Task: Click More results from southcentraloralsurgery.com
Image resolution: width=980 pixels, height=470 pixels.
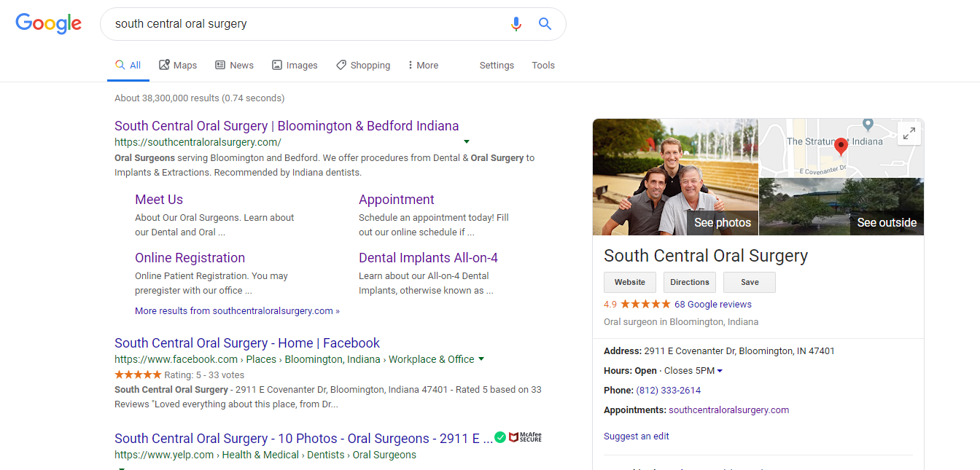Action: click(x=237, y=310)
